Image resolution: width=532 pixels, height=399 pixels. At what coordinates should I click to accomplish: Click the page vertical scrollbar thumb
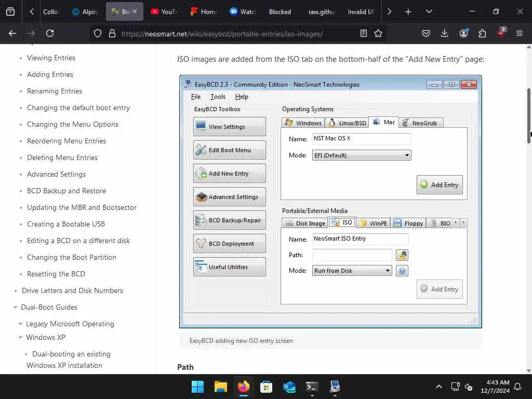(528, 115)
